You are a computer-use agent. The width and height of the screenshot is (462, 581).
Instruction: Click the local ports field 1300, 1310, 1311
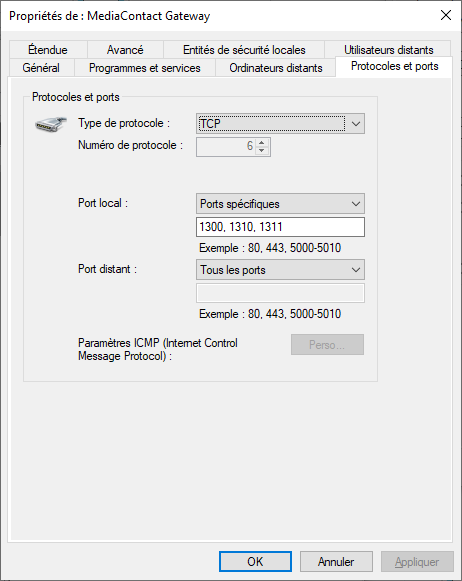click(280, 227)
